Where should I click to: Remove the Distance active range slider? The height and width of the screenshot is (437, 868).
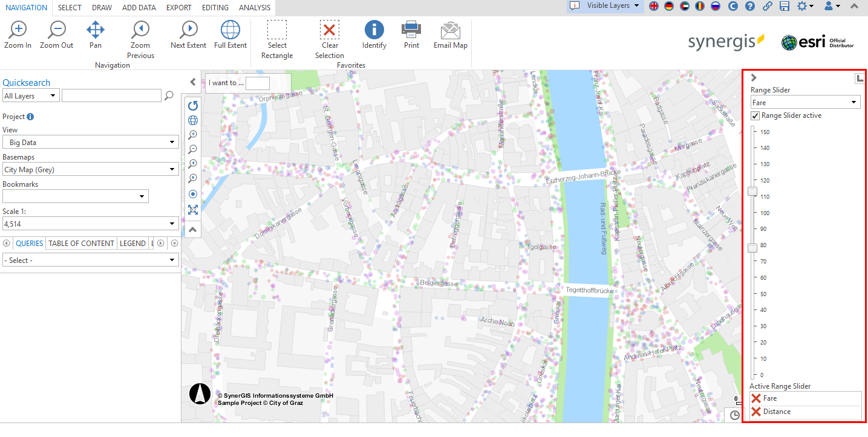click(755, 412)
